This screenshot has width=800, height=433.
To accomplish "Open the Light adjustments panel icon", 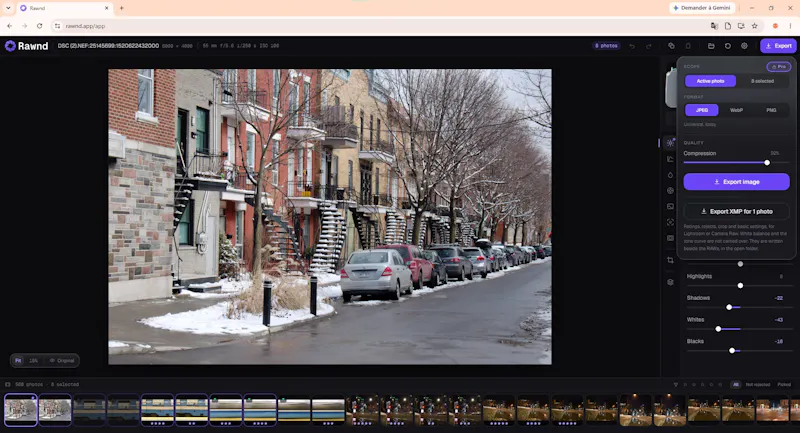I will 670,143.
